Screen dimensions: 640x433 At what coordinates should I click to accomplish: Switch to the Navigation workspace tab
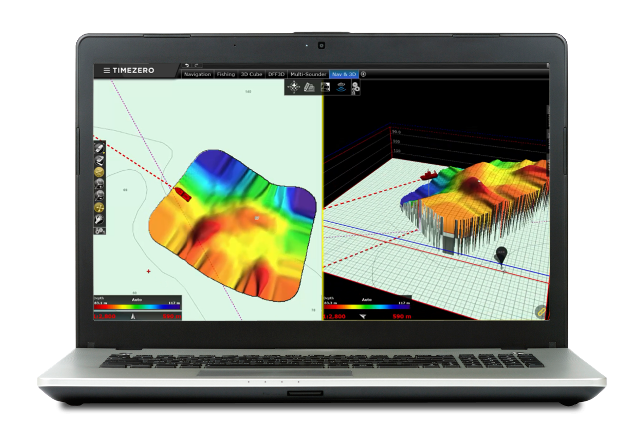click(197, 74)
